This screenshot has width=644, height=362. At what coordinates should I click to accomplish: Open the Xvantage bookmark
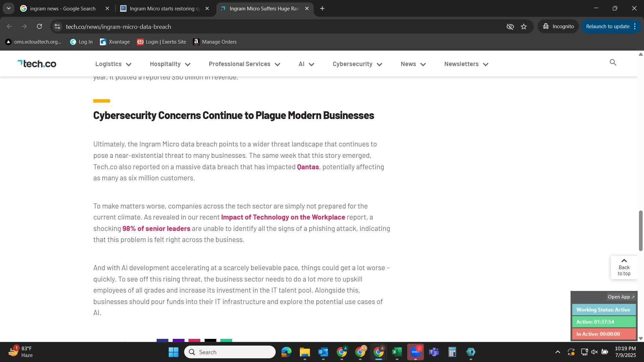115,42
